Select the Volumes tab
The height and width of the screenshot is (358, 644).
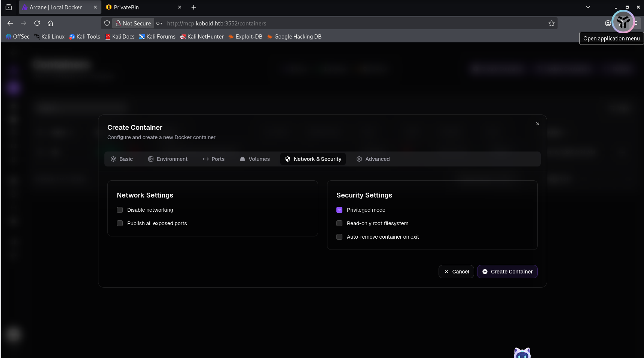pos(255,159)
